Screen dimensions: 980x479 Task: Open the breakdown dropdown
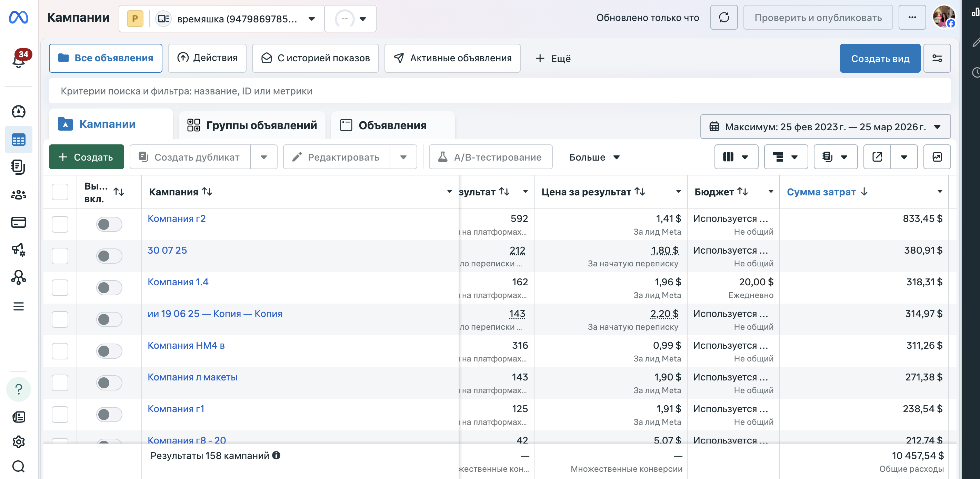coord(786,157)
